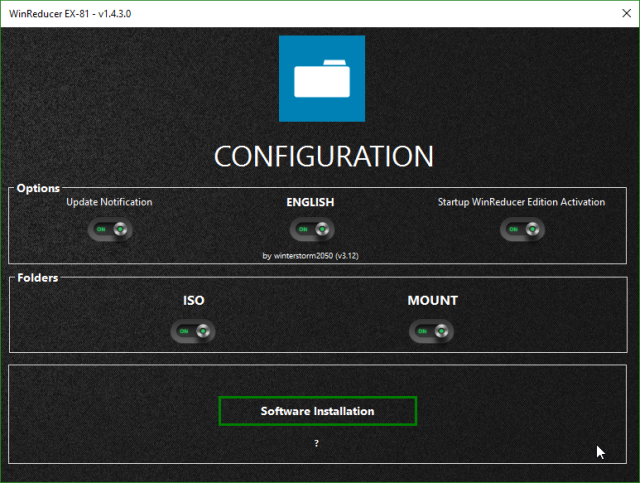Toggle the ISO folder switch
The width and height of the screenshot is (640, 483).
point(193,331)
